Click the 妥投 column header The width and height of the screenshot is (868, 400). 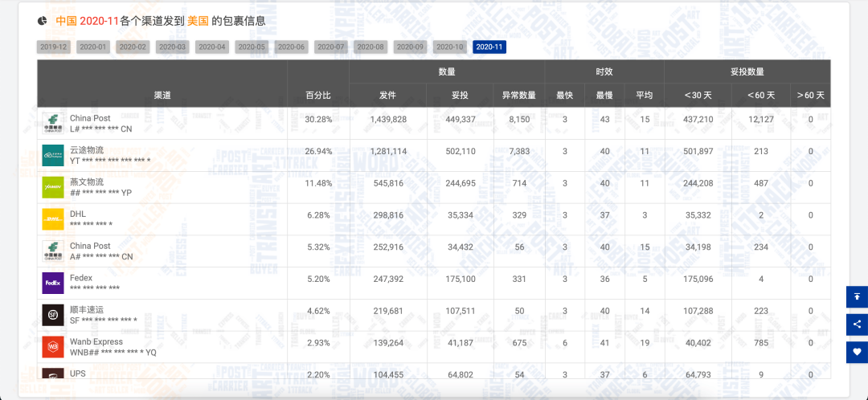pos(460,95)
